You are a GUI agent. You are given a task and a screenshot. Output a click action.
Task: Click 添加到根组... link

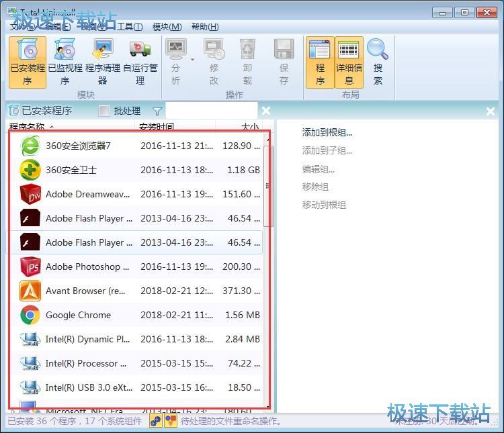point(327,132)
